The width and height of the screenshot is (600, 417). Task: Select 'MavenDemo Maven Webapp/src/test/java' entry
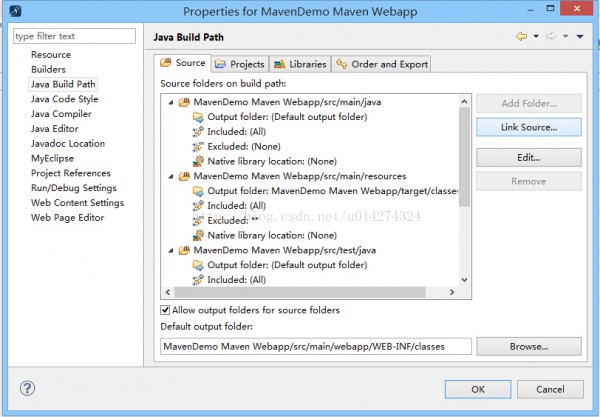[284, 250]
